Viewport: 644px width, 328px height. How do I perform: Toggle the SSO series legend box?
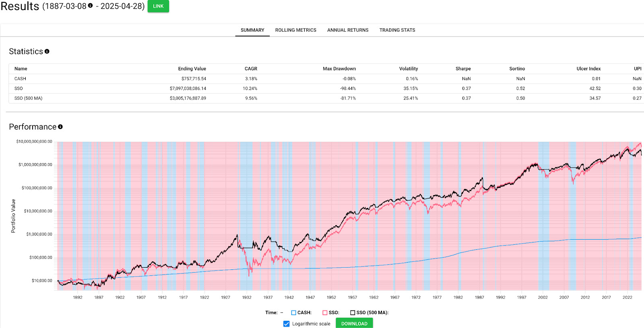(x=325, y=313)
